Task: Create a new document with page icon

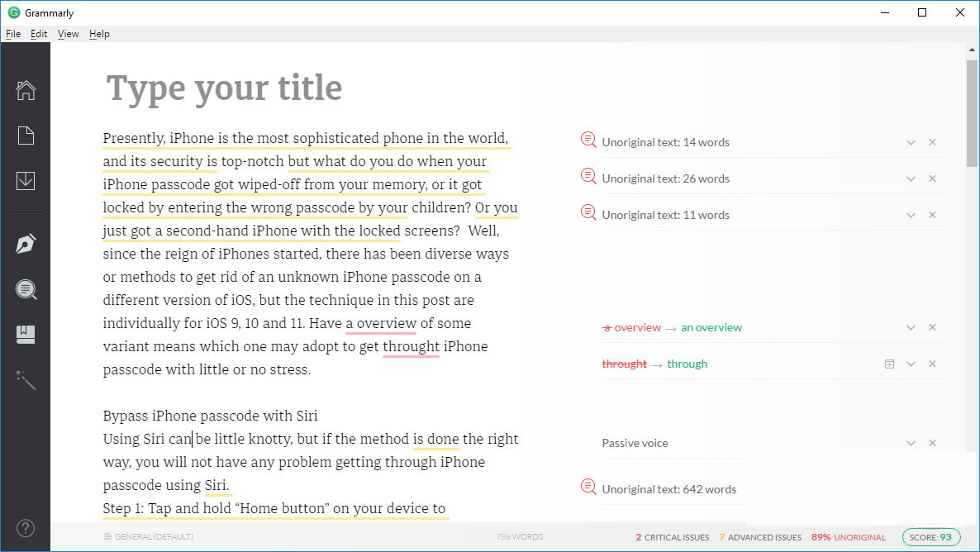Action: (26, 136)
